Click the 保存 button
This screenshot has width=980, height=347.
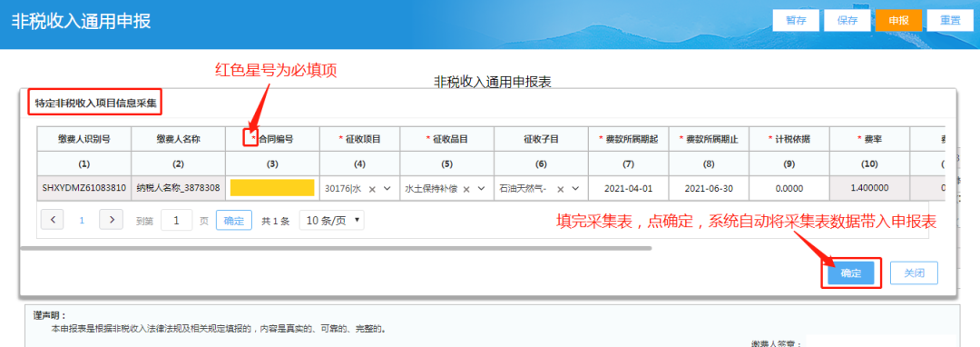pyautogui.click(x=847, y=20)
